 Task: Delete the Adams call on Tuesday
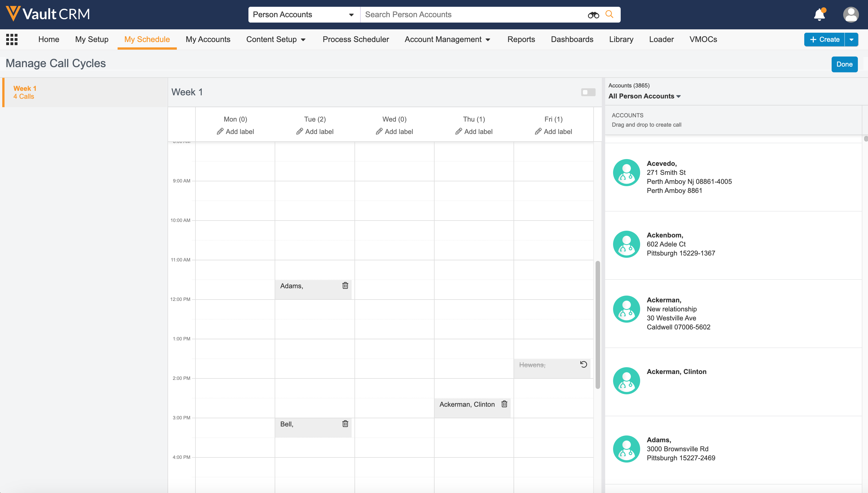345,285
